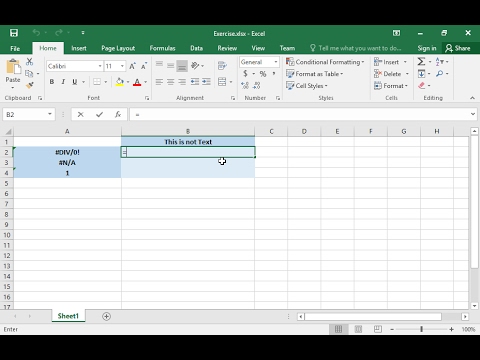Viewport: 480px width, 360px height.
Task: Decrease font size with small A icon
Action: click(144, 66)
